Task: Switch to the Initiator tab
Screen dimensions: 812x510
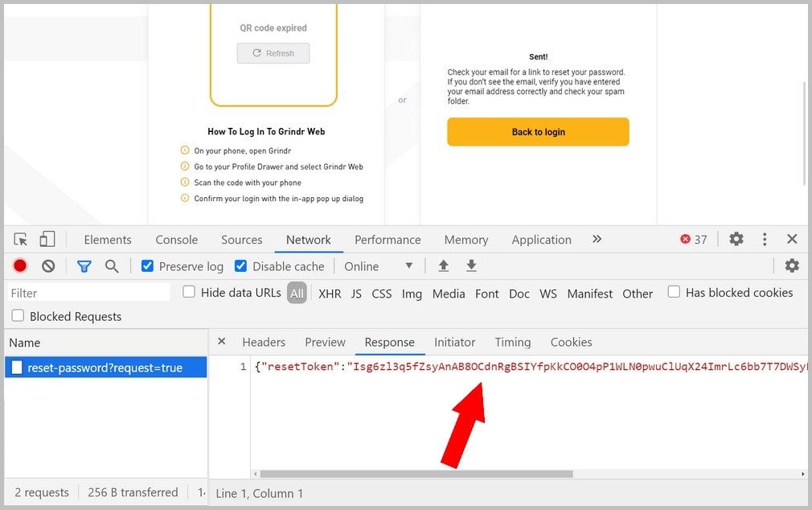Action: point(455,342)
